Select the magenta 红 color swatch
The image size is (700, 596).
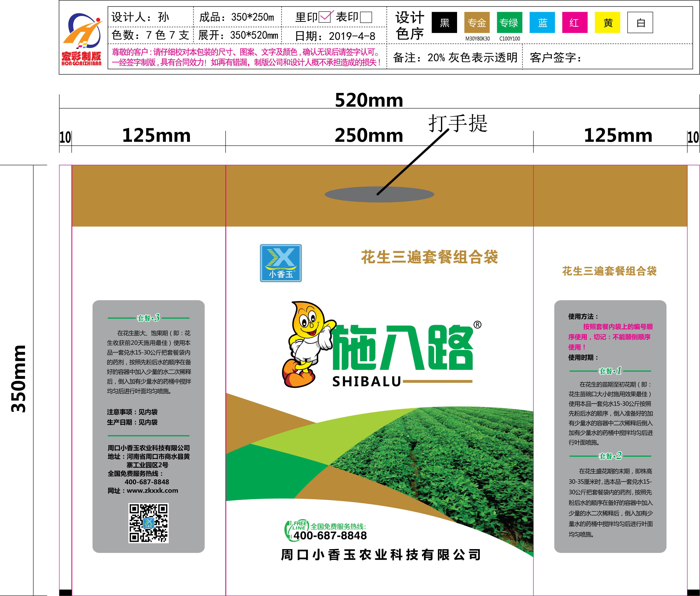pos(575,23)
